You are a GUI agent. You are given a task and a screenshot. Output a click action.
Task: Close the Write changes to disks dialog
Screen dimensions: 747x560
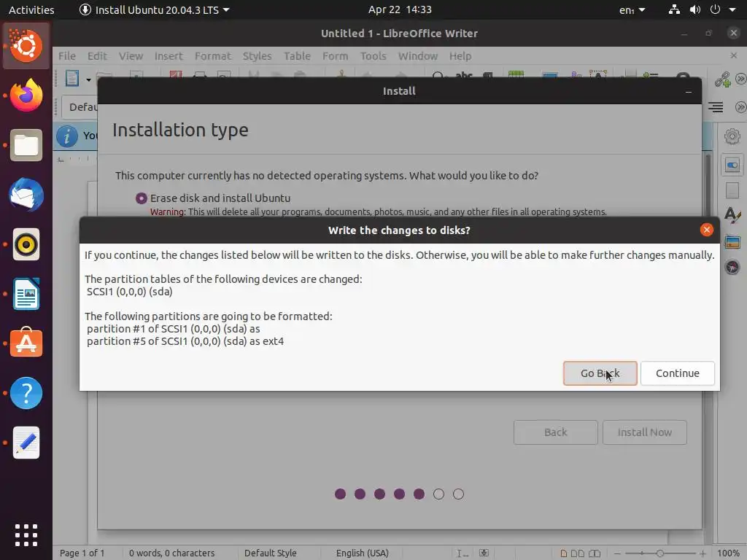[706, 230]
